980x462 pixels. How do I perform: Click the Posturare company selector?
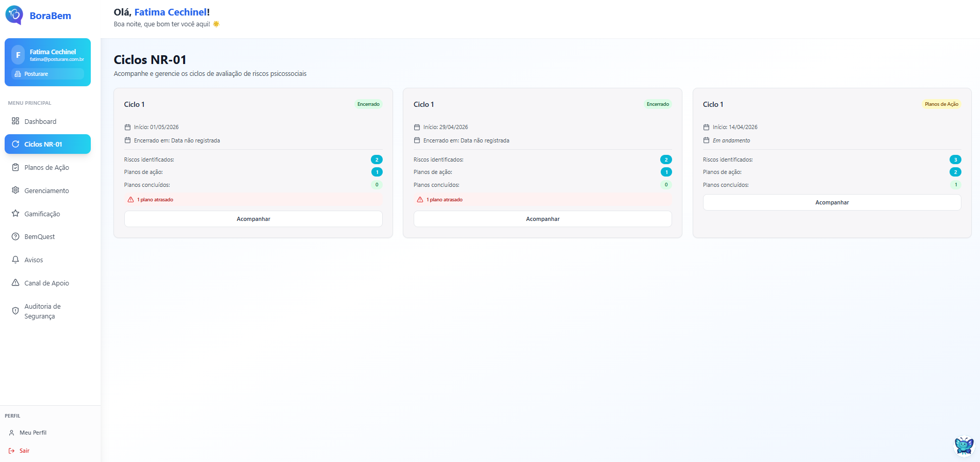point(47,74)
